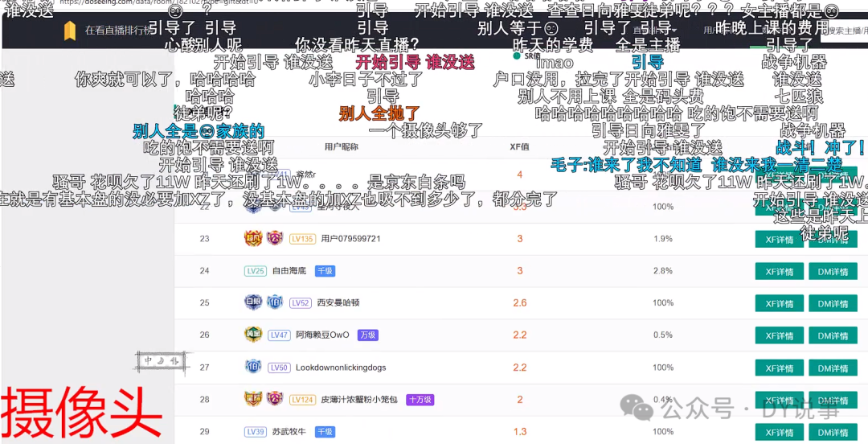Open XF详情 for 苏武牧牛

[780, 433]
